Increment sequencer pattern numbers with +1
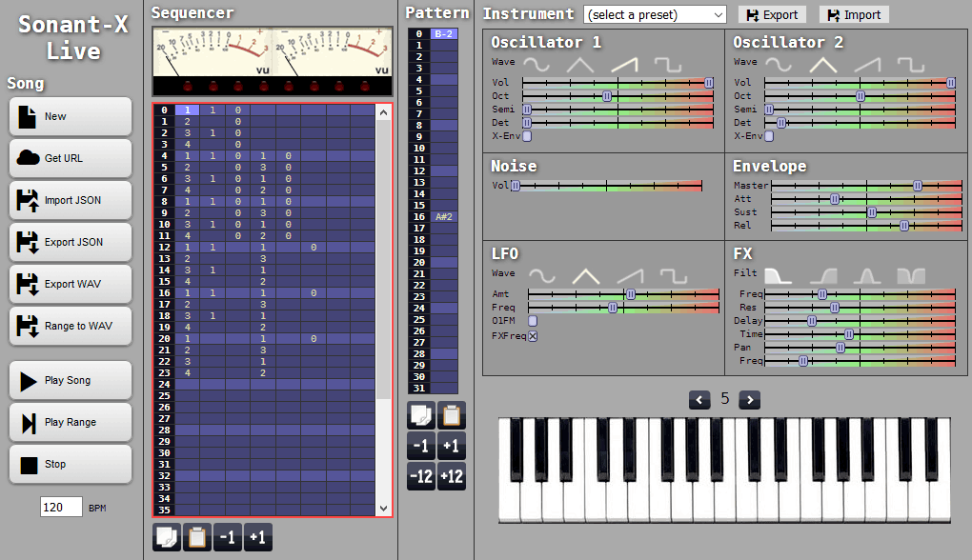Screen dimensions: 972x560 click(x=258, y=537)
